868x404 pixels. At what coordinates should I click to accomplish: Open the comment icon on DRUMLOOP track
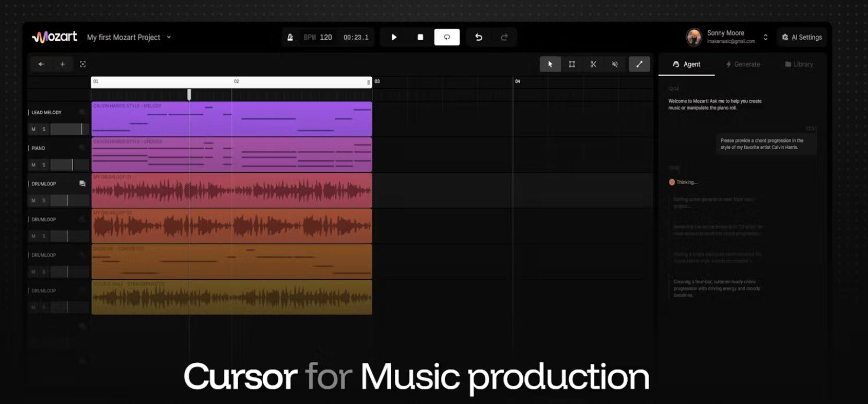82,184
